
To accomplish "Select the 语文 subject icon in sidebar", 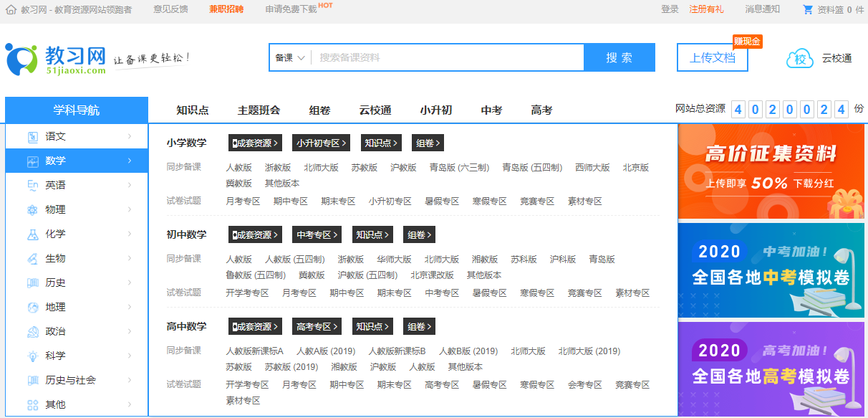I will (32, 136).
